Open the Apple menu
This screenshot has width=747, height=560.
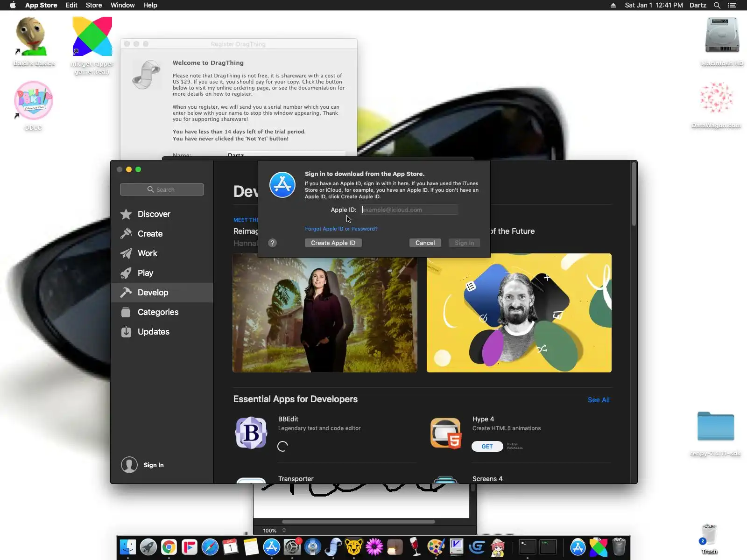[x=13, y=5]
